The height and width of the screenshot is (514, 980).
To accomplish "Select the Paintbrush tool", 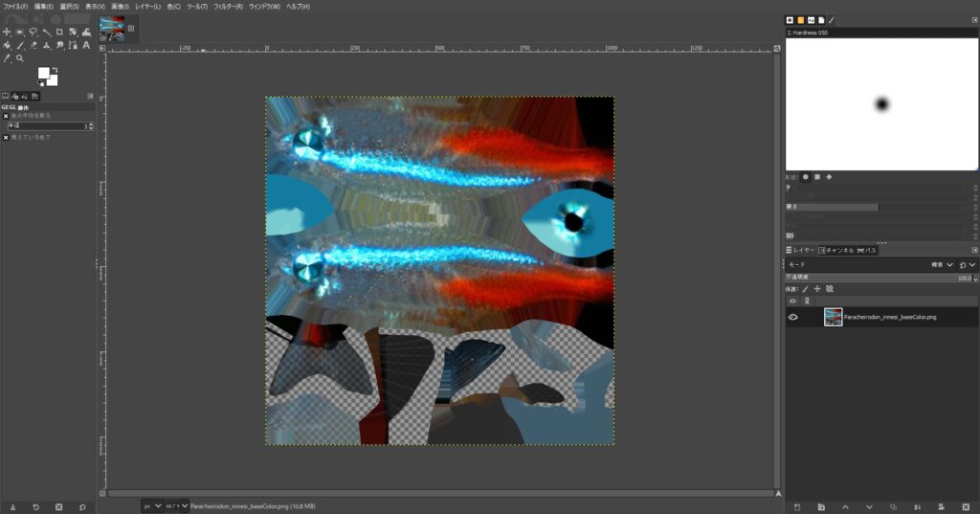I will [20, 44].
